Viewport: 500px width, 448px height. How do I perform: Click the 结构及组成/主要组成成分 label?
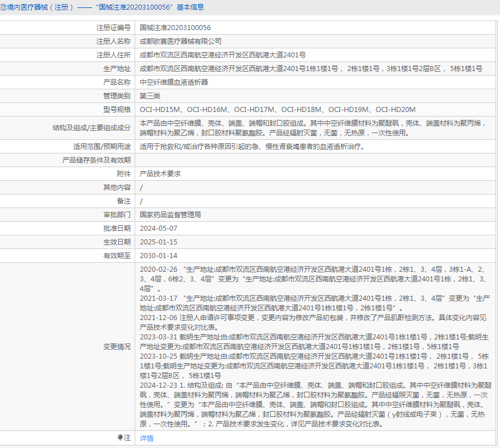tap(91, 128)
